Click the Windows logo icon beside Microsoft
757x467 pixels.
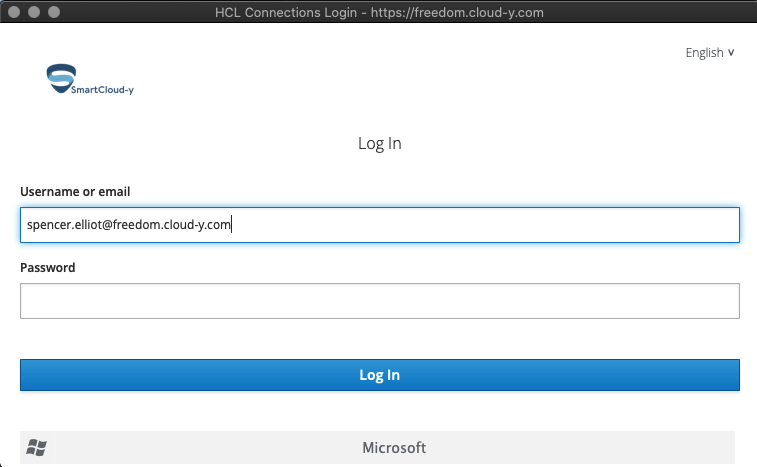[37, 448]
